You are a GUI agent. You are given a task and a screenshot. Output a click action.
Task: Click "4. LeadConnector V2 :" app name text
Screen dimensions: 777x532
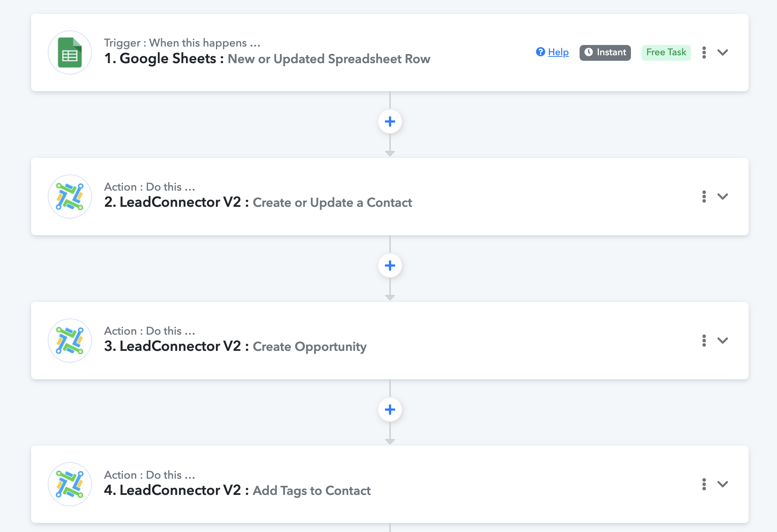(176, 490)
